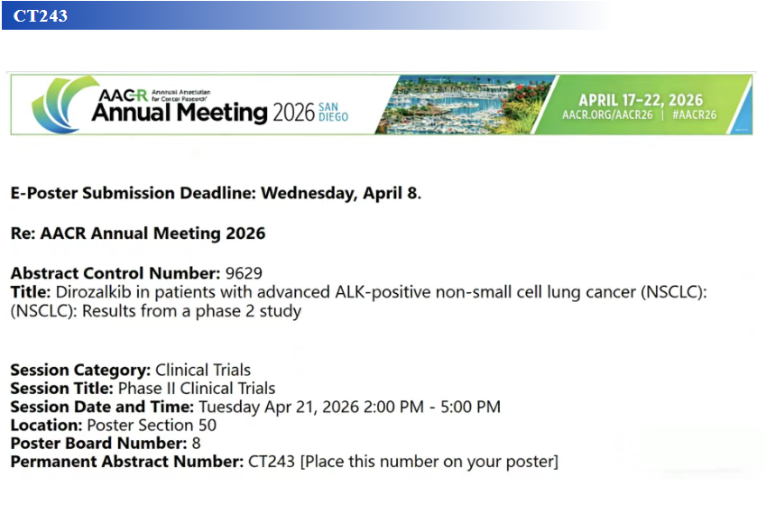Click the Re: AACR Annual Meeting 2026 line
This screenshot has width=766, height=532.
[x=138, y=234]
